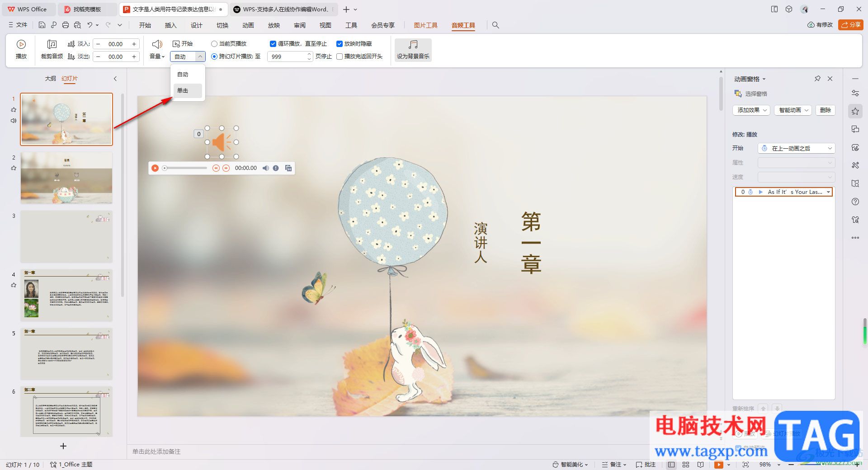
Task: Click the audio Play button in ribbon
Action: coord(21,49)
